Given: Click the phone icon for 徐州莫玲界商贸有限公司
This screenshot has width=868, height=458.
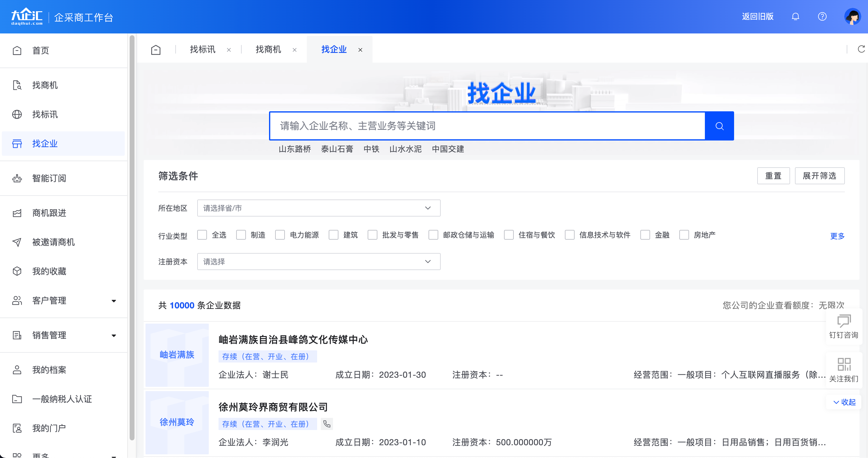Looking at the screenshot, I should (326, 424).
